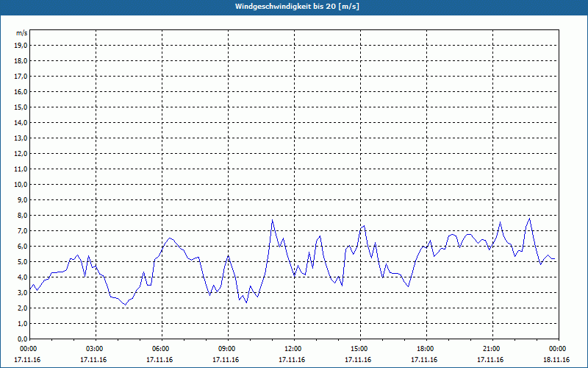The width and height of the screenshot is (588, 368).
Task: Click the 18.11.16 date label
Action: pyautogui.click(x=556, y=360)
